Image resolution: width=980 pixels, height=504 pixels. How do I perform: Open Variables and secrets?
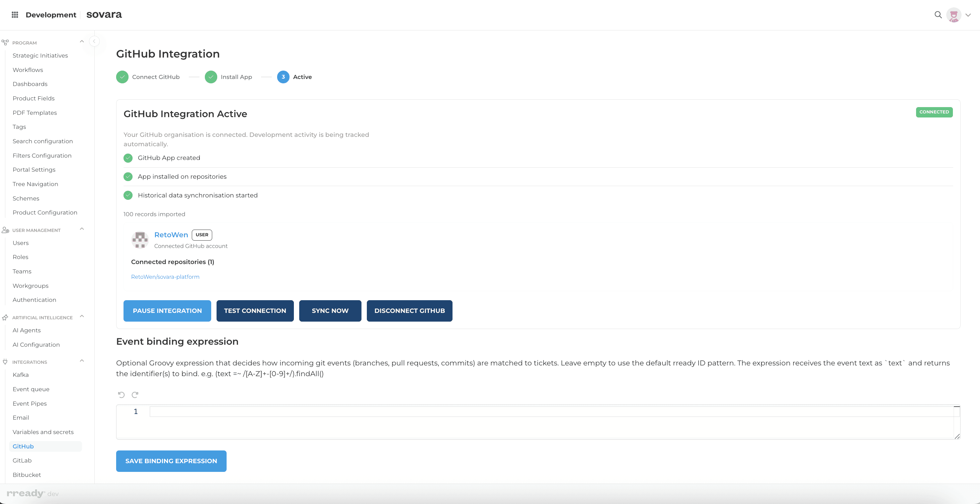point(43,432)
